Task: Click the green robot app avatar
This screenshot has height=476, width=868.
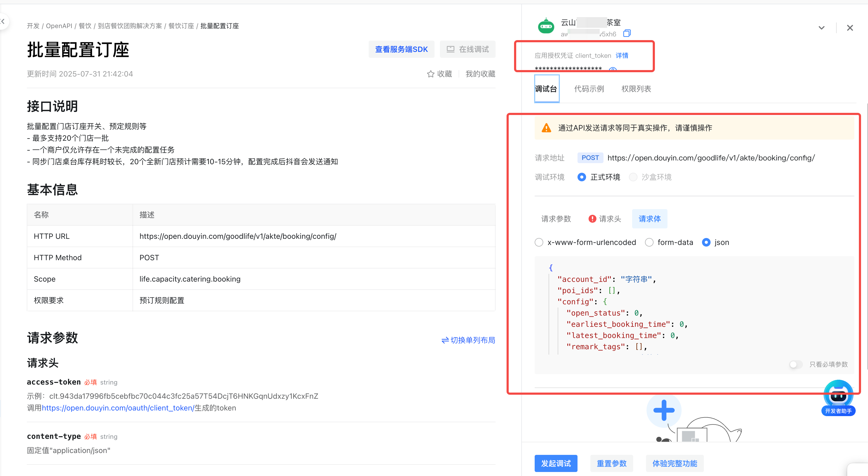Action: click(x=546, y=26)
